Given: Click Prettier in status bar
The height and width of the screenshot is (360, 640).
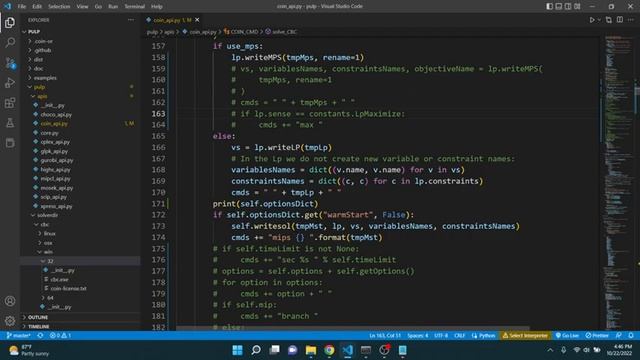Looking at the screenshot, I should tap(597, 336).
